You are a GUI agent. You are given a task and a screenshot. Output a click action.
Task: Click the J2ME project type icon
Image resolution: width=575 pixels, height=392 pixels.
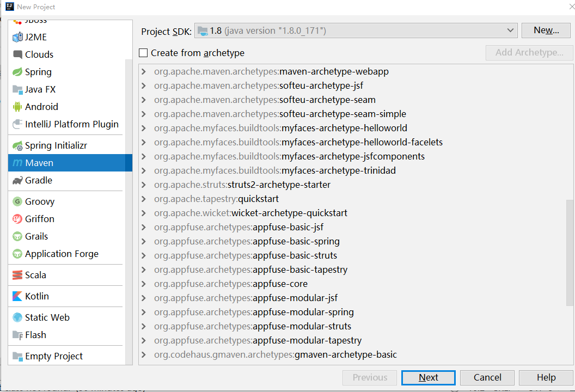[17, 37]
